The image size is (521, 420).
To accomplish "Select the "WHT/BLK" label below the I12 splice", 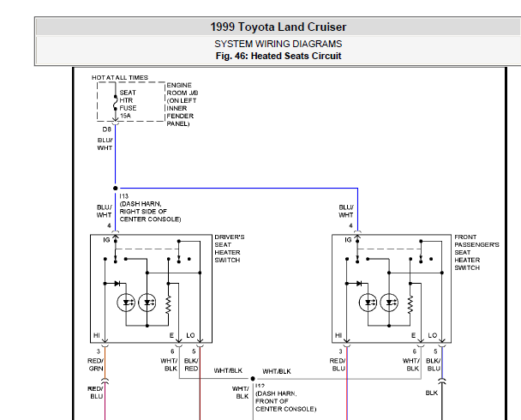I will 240,393.
